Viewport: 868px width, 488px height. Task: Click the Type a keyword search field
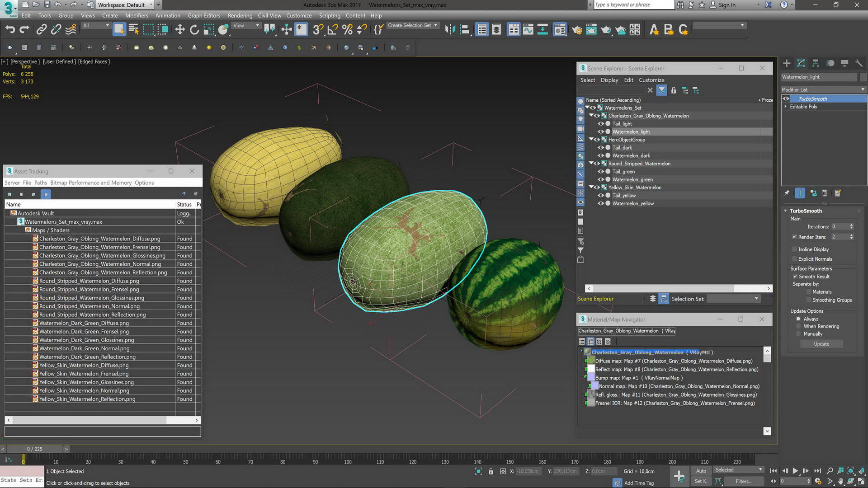[633, 5]
